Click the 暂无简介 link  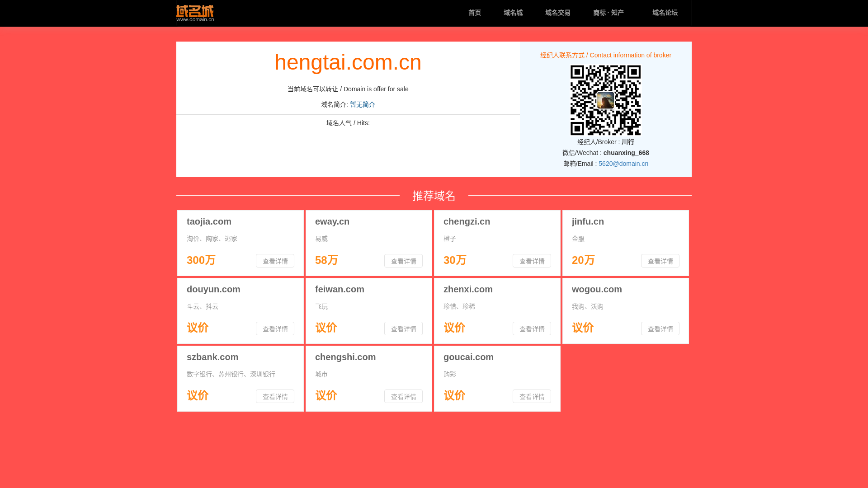pos(362,104)
